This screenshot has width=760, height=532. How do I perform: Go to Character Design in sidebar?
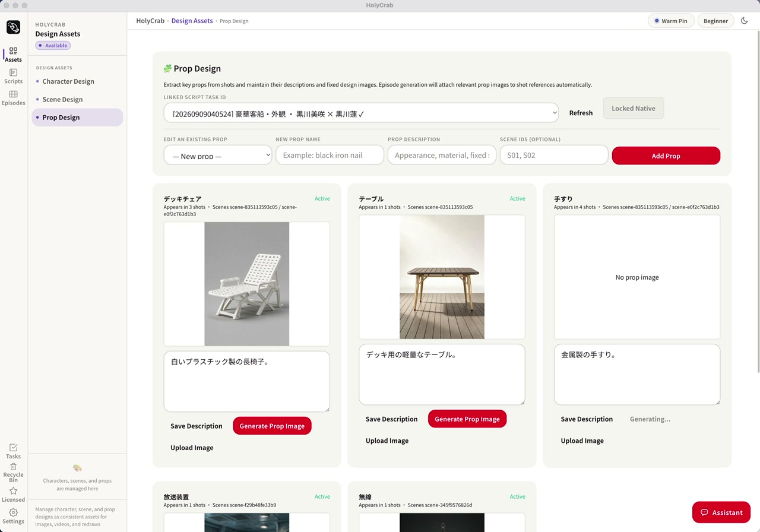tap(77, 81)
